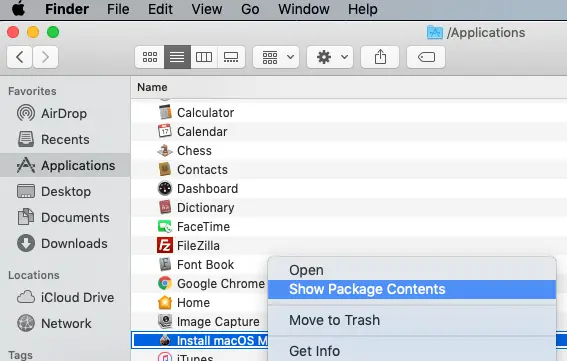Sort by the Name column header

tap(152, 87)
